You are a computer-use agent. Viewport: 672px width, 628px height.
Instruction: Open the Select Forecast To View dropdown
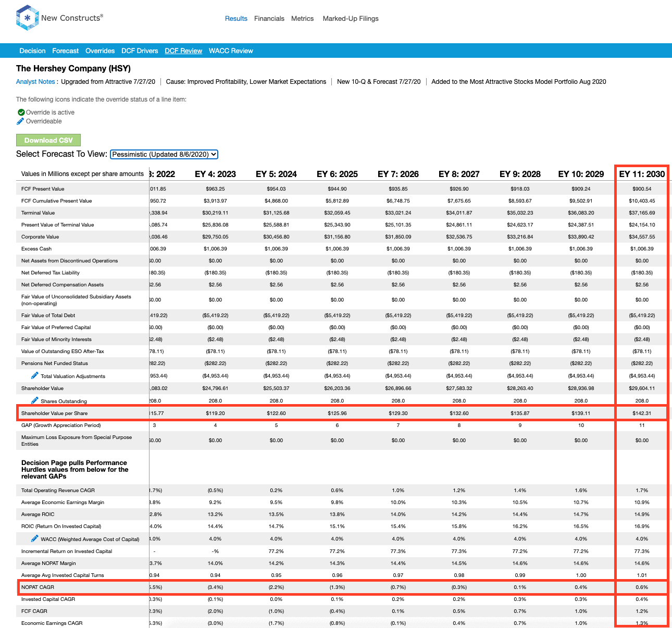click(164, 154)
